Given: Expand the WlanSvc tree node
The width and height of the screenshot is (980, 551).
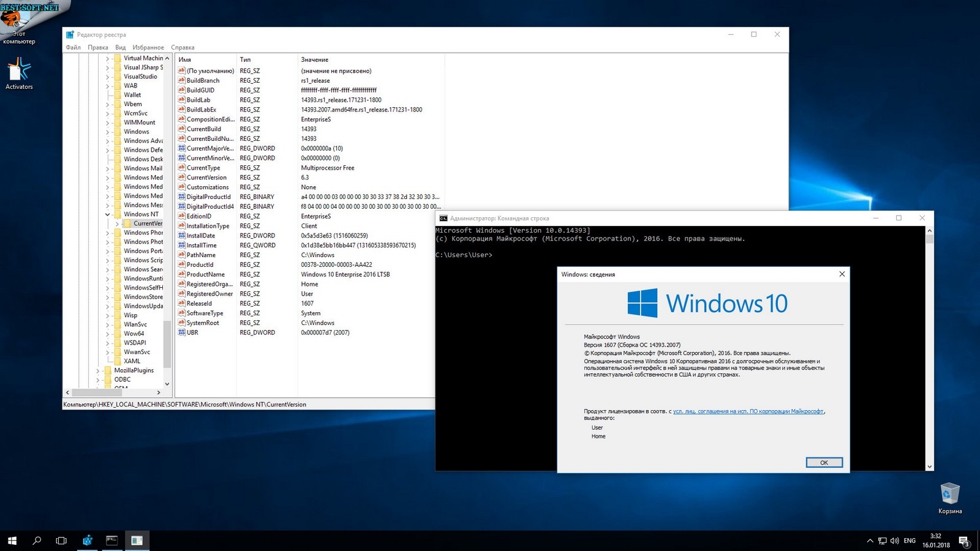Looking at the screenshot, I should pos(107,324).
